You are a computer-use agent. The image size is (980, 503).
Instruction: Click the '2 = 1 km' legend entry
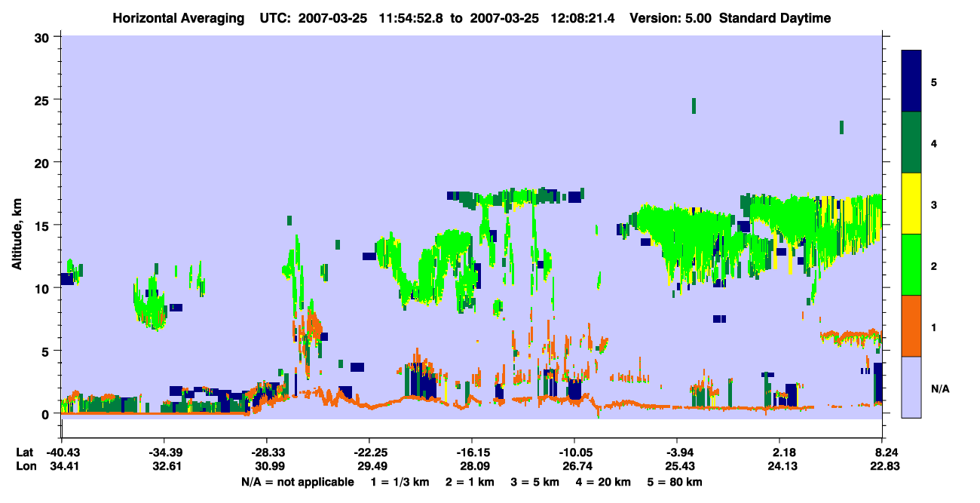472,482
